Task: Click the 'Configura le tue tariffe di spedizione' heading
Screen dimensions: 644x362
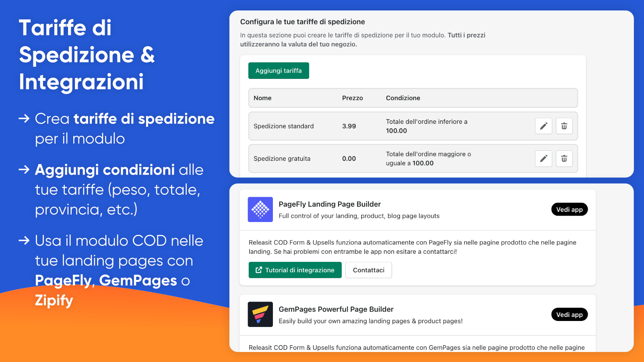Action: click(303, 22)
